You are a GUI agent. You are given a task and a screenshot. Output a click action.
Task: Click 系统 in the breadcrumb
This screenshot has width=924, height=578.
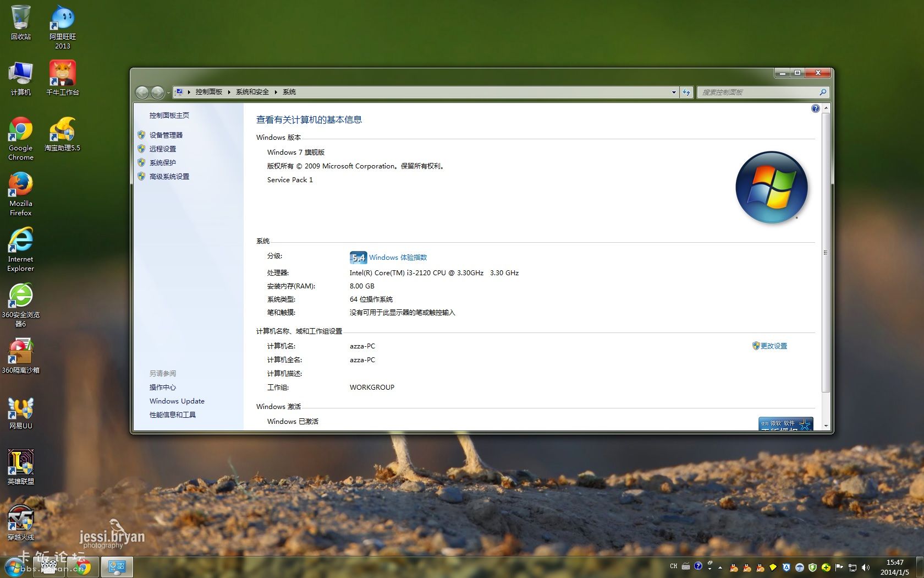click(289, 92)
